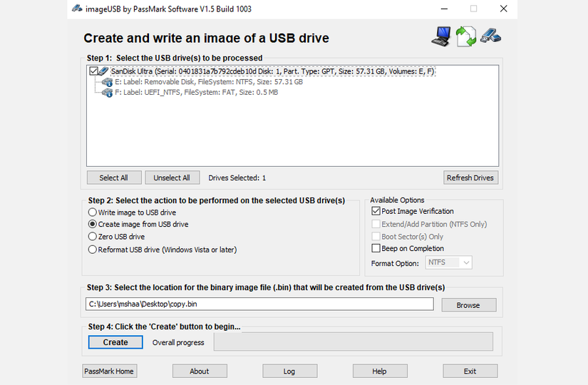Toggle Post Image Verification checkbox

coord(376,211)
